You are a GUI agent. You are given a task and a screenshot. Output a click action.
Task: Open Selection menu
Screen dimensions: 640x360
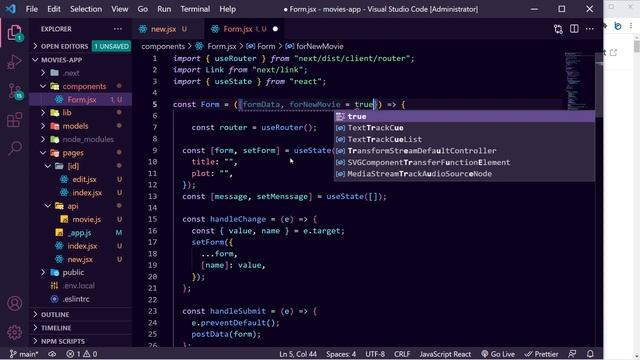[86, 9]
